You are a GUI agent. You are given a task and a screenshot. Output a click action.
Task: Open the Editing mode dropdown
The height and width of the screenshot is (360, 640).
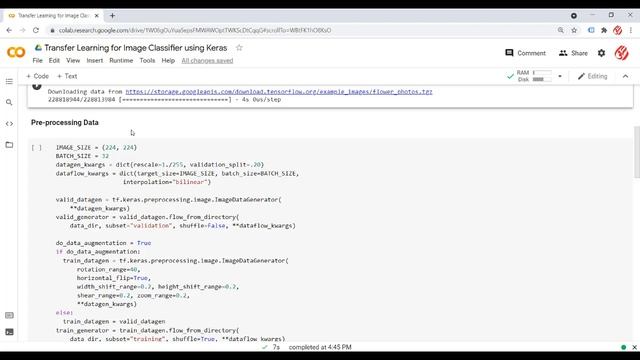(593, 76)
